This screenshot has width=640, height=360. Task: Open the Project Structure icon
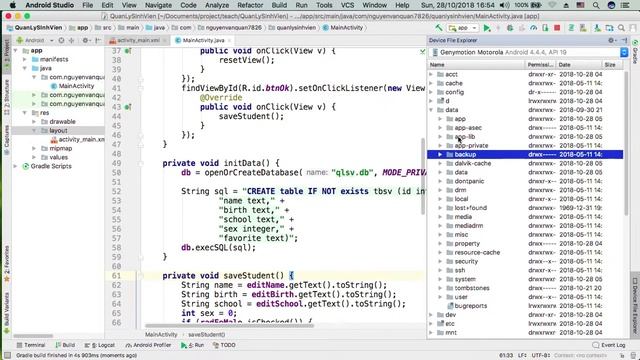tap(609, 28)
